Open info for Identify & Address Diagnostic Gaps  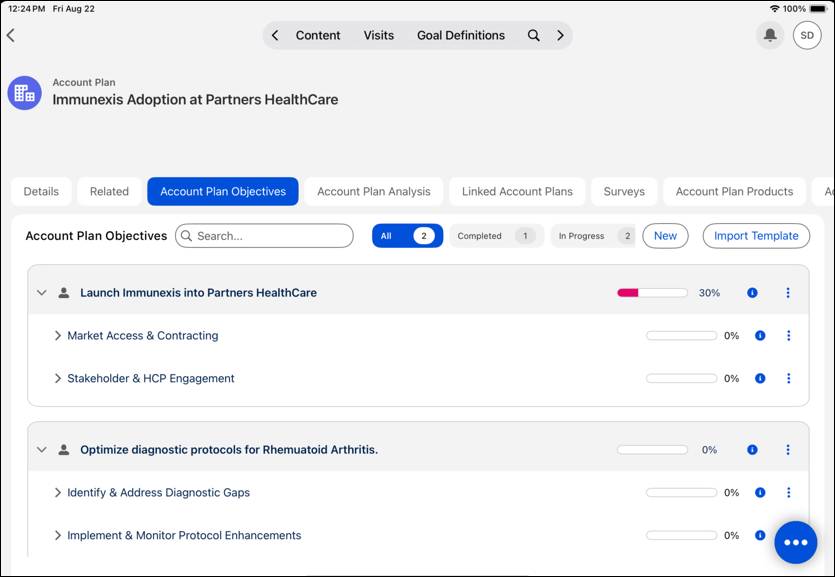(760, 492)
